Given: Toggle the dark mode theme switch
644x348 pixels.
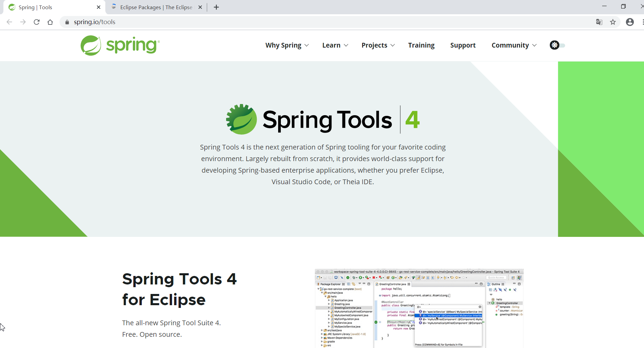Looking at the screenshot, I should 558,45.
